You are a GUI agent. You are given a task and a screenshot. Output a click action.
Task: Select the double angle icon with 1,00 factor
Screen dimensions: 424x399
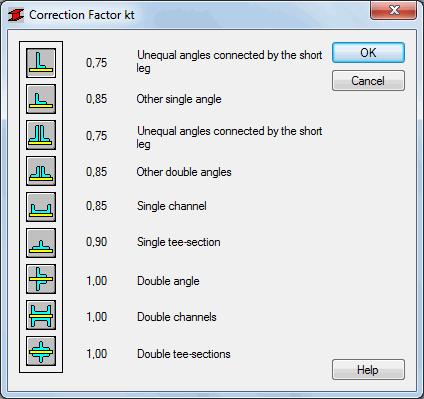tap(41, 279)
